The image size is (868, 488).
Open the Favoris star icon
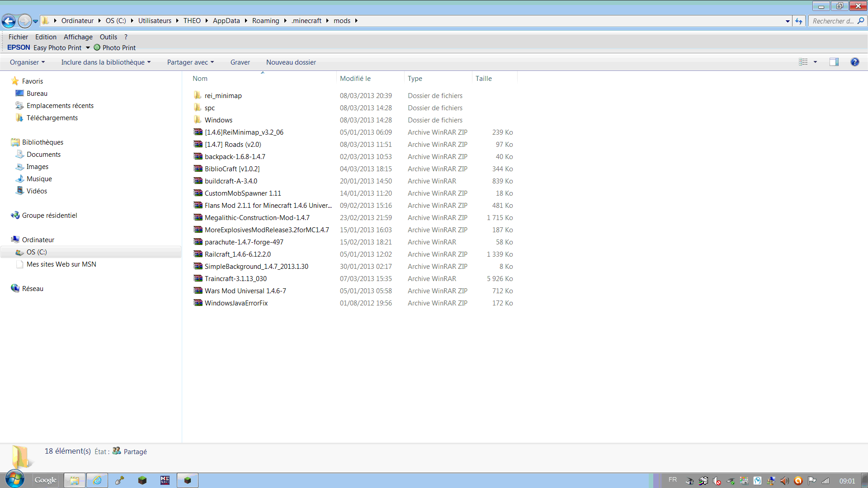15,81
